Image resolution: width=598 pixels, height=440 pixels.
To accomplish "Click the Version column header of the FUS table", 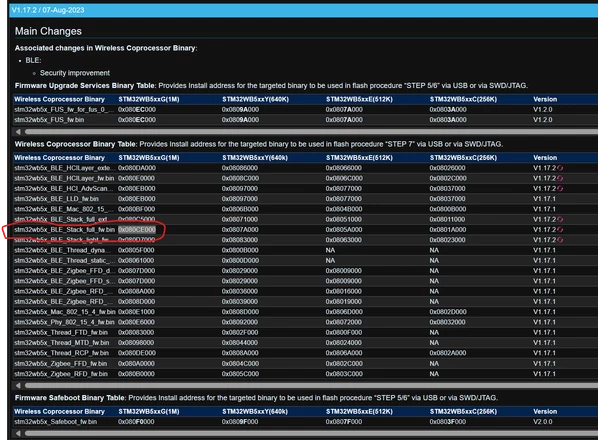I will click(x=545, y=99).
